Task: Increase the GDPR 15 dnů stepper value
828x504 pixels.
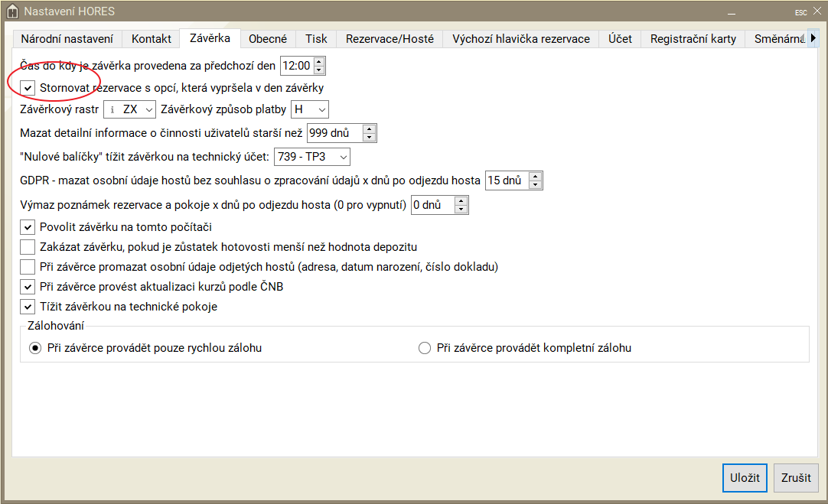Action: click(x=535, y=177)
